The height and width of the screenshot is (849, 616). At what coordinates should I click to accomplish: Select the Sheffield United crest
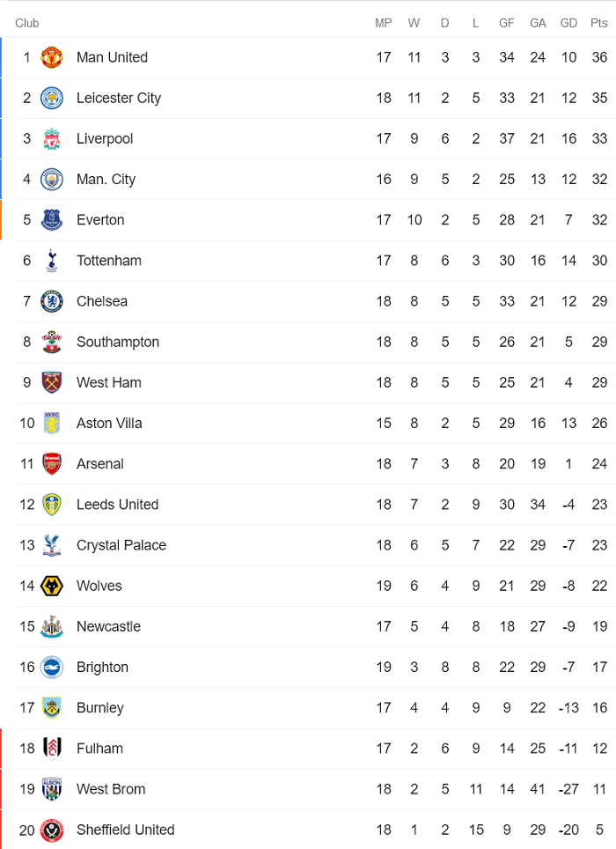(x=52, y=830)
